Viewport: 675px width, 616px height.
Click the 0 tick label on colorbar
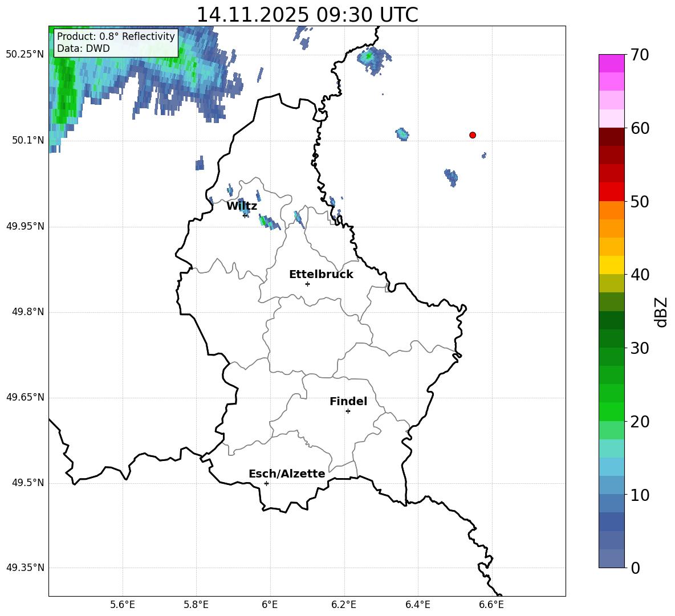coord(636,568)
